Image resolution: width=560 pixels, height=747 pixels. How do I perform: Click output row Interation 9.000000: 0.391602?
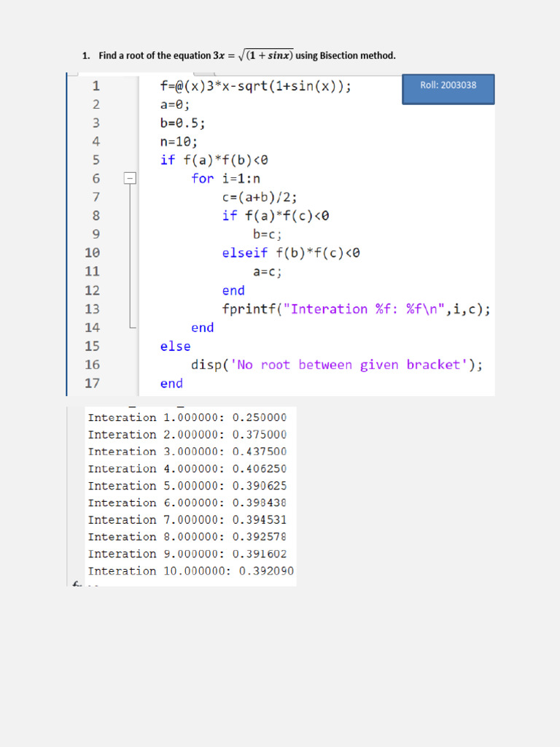pyautogui.click(x=187, y=554)
